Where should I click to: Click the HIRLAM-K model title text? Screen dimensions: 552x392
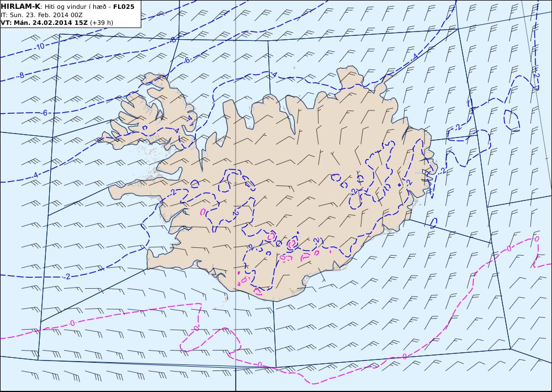coord(21,7)
